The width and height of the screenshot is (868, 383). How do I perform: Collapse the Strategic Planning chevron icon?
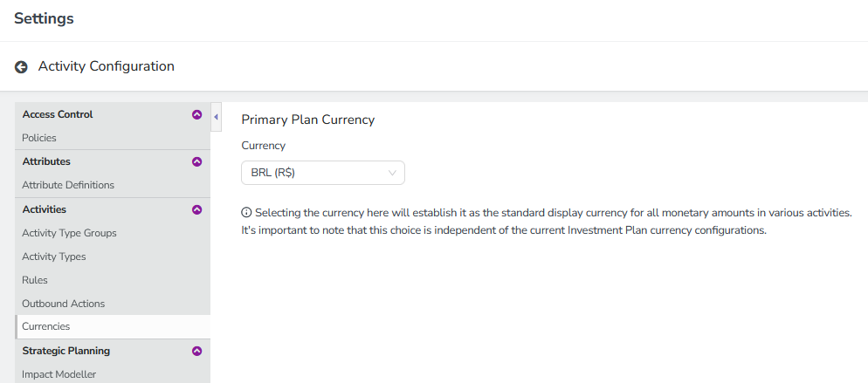pyautogui.click(x=196, y=351)
